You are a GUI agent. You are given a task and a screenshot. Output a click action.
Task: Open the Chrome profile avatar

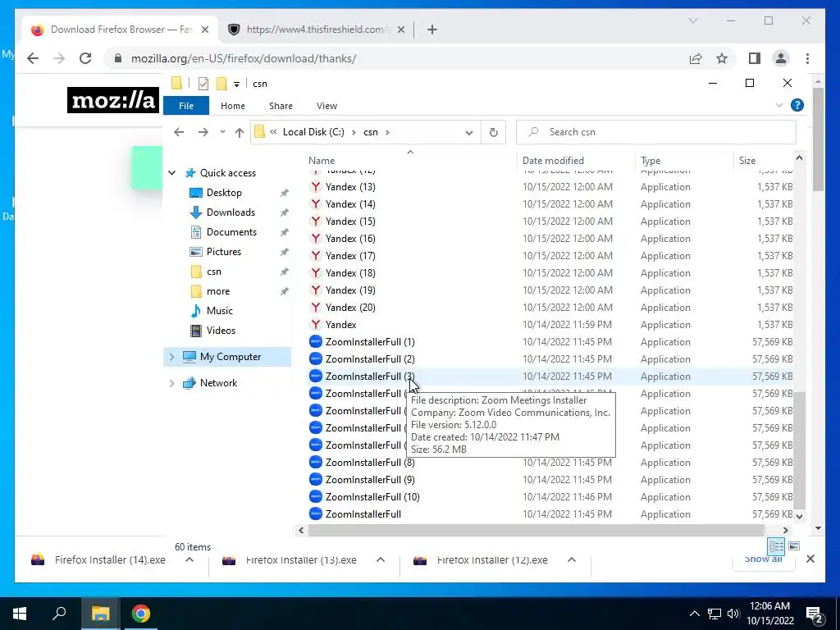(x=781, y=58)
